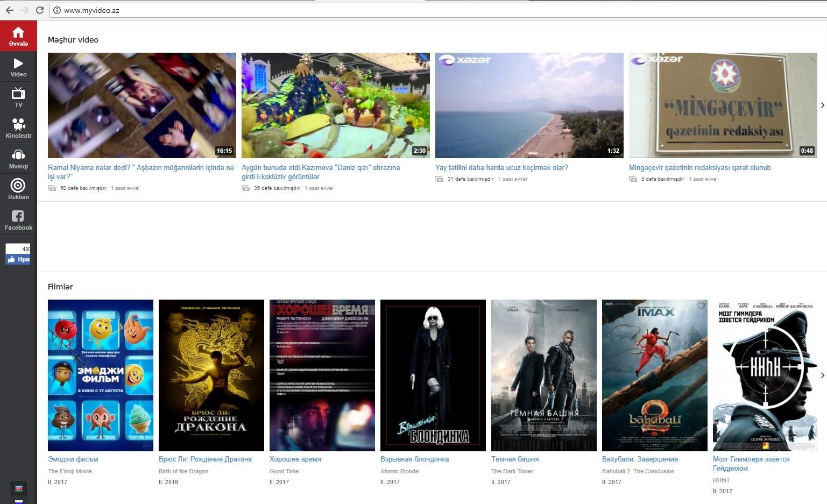Click 'The Emoji Movie' subtitle text

[x=70, y=471]
